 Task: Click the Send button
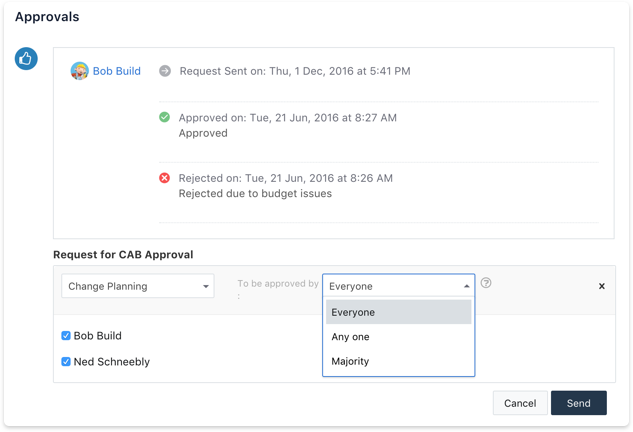click(x=578, y=403)
